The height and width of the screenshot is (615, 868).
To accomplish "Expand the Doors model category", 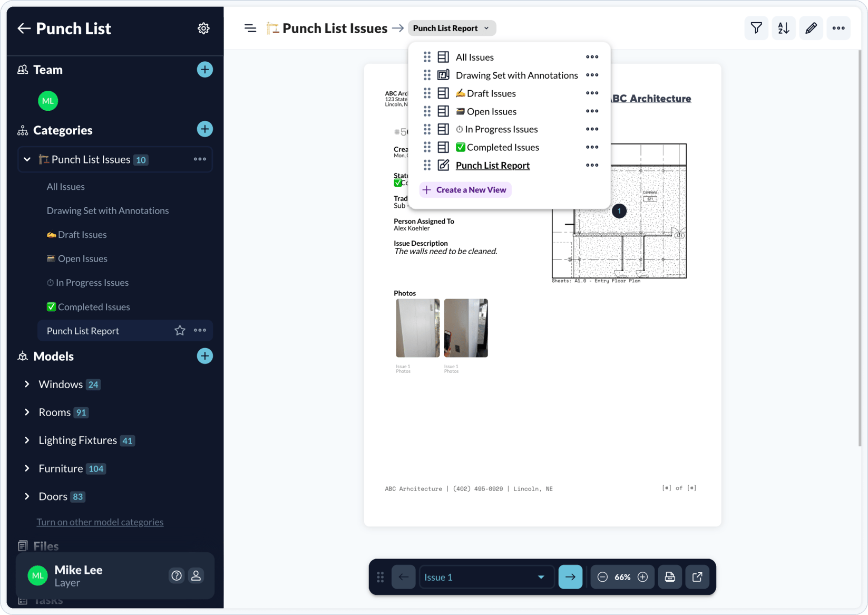I will coord(27,496).
